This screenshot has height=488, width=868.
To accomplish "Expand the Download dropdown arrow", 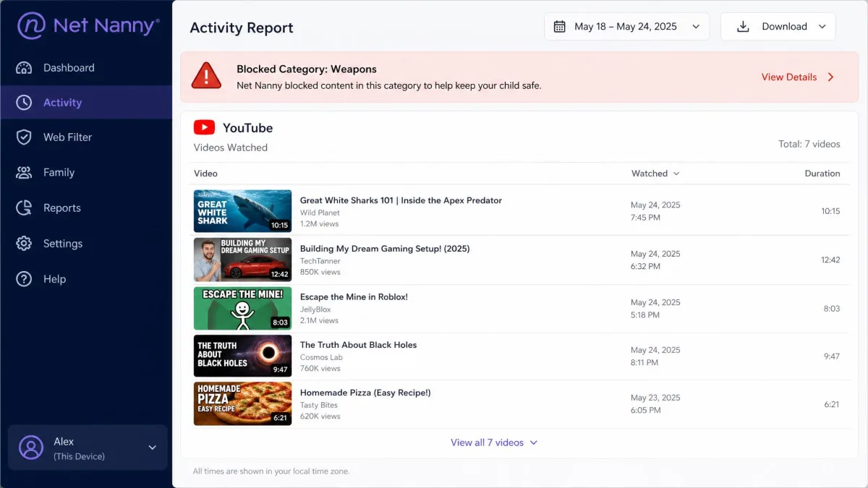I will [x=822, y=27].
